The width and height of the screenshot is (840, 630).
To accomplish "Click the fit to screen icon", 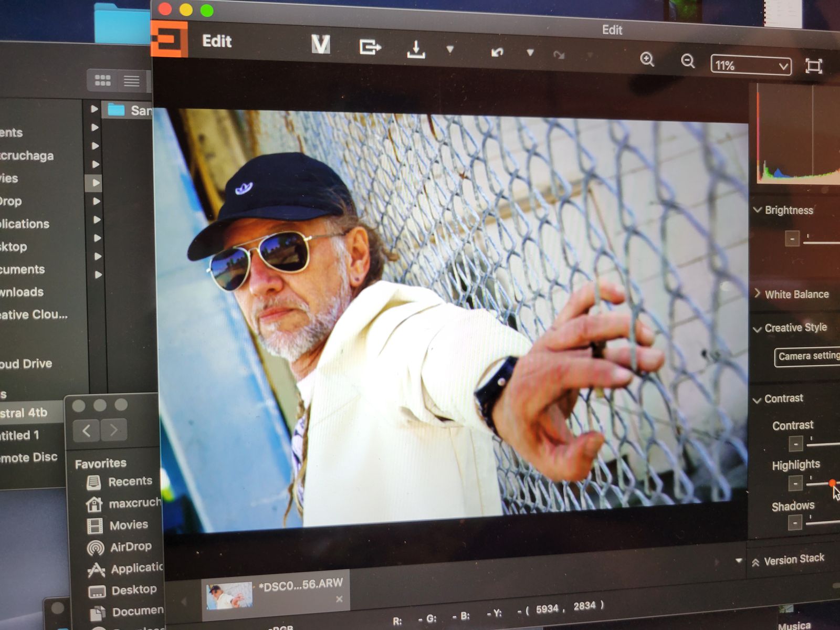I will point(813,66).
